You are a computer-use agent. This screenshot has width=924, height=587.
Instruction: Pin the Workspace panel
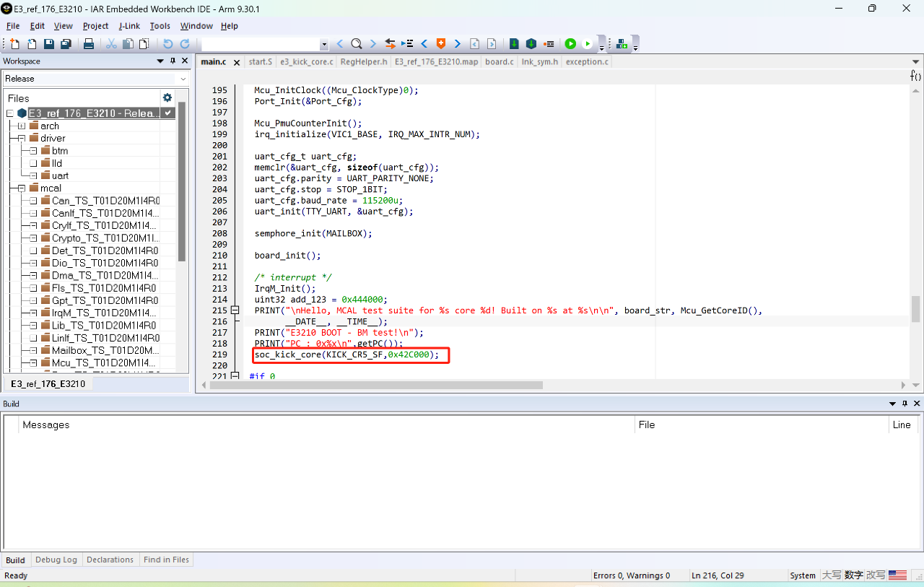coord(173,61)
